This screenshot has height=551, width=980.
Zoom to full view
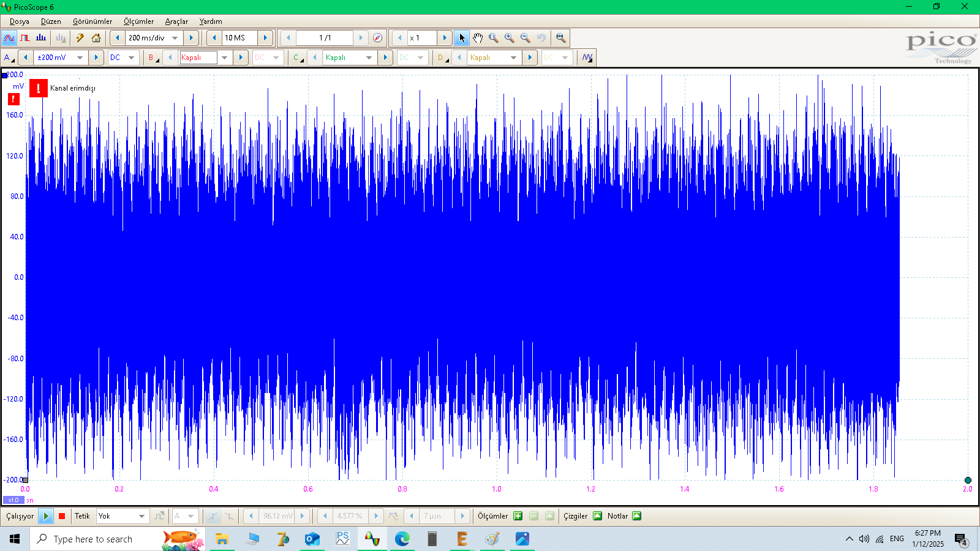pos(560,38)
